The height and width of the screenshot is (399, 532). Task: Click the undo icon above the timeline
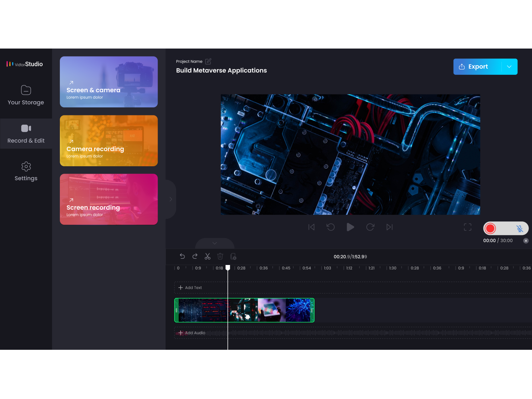point(182,256)
